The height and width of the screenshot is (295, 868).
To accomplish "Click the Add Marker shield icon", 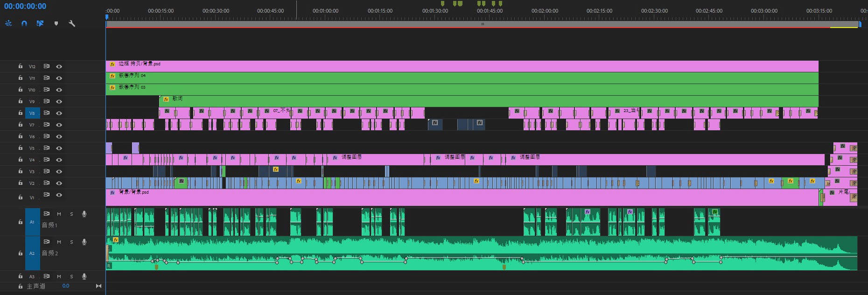I will point(56,23).
